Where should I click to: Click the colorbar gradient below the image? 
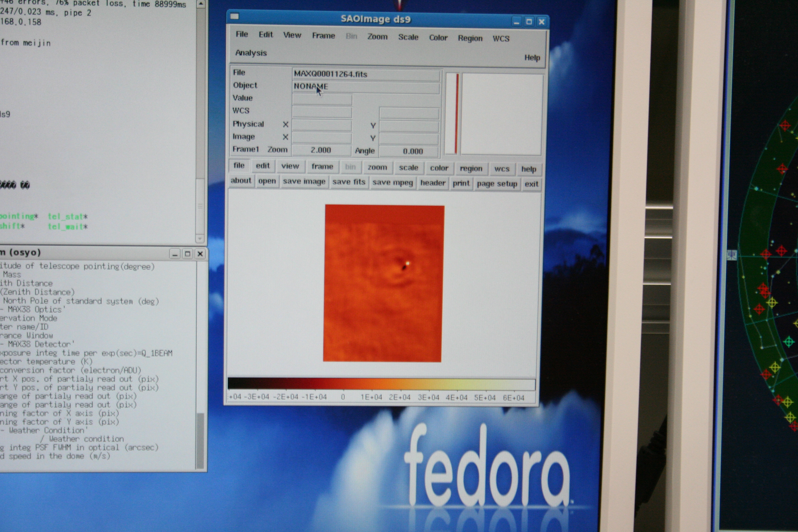[381, 384]
